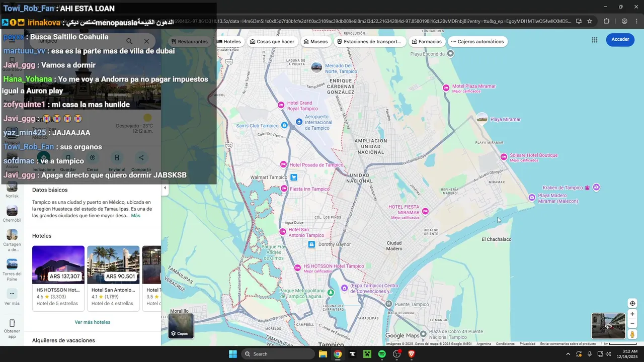The height and width of the screenshot is (362, 644).
Task: Open recent place Chernóbil in sidebar
Action: [12, 214]
